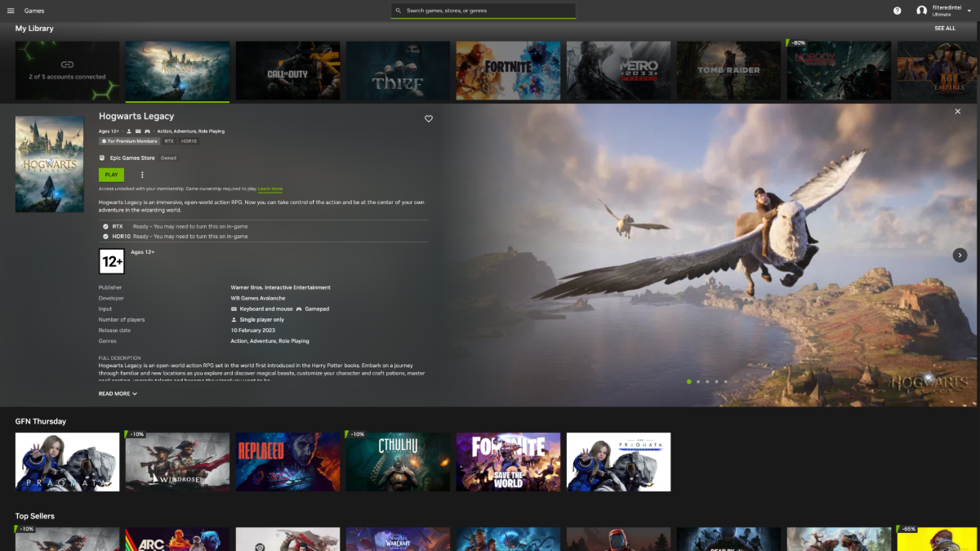
Task: Open the three-dot more options menu
Action: (142, 175)
